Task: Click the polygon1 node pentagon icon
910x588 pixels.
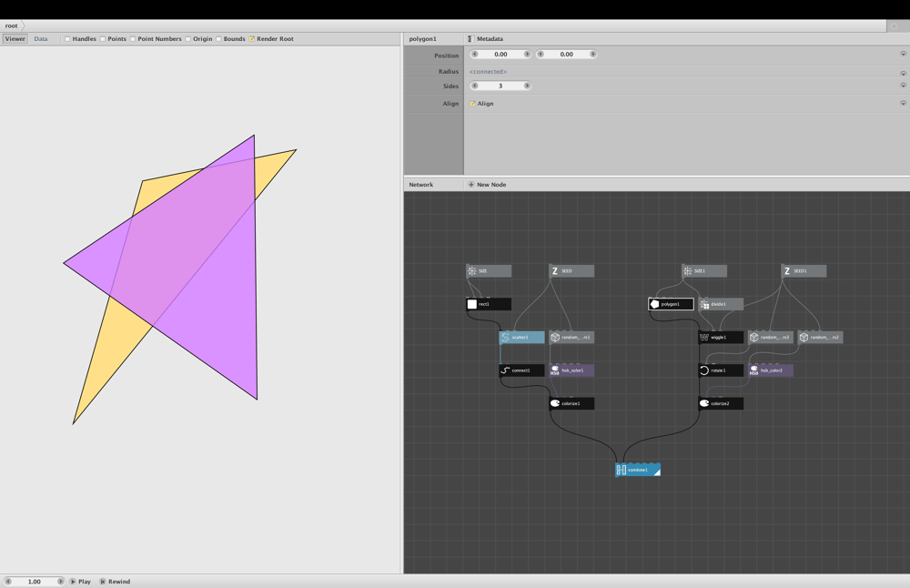Action: pyautogui.click(x=654, y=304)
